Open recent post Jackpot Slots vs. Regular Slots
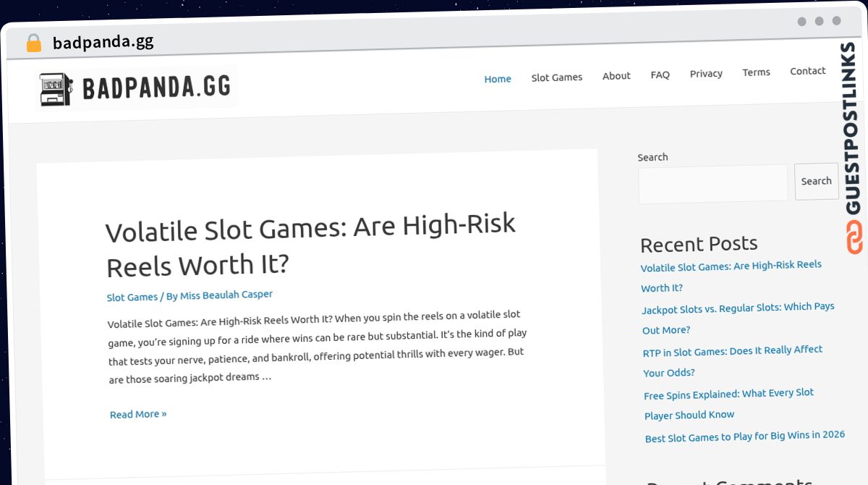Viewport: 868px width, 485px height. click(738, 319)
